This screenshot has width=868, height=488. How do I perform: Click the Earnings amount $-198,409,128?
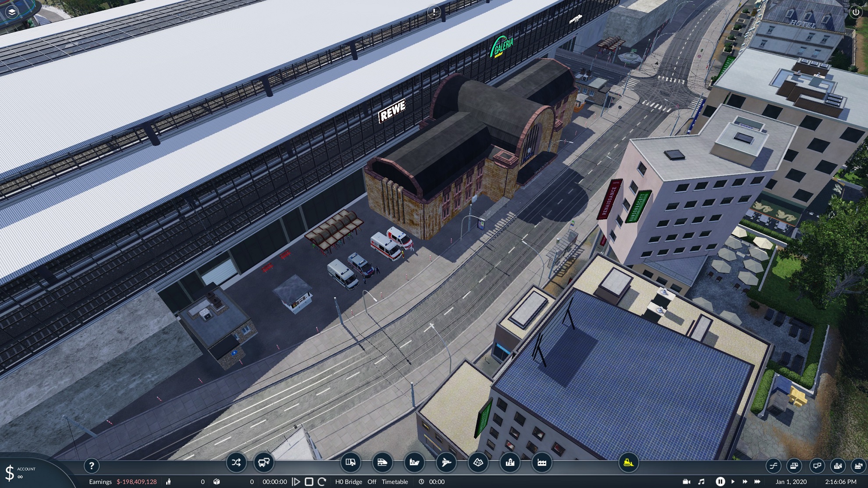[x=136, y=482]
